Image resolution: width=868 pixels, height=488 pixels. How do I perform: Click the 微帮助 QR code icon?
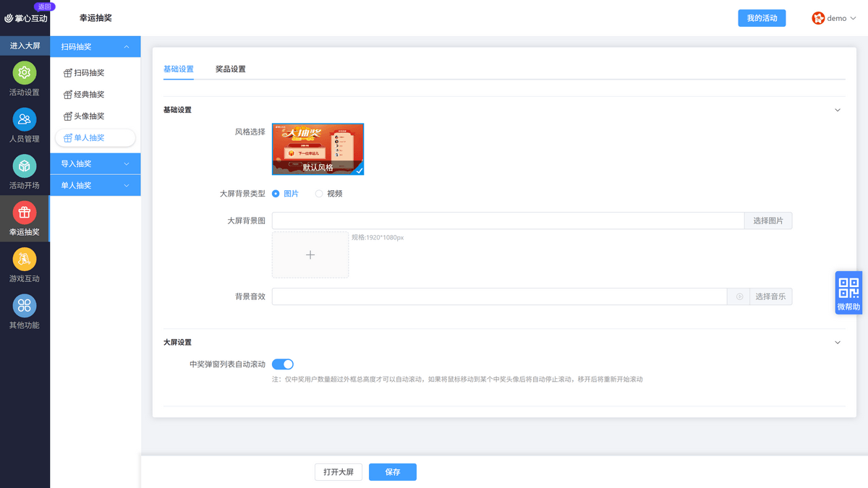848,288
